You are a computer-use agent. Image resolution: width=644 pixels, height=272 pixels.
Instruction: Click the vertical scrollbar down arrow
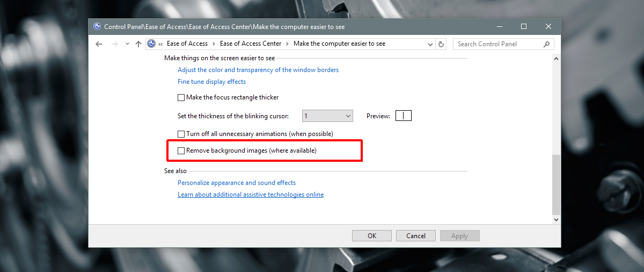[556, 219]
